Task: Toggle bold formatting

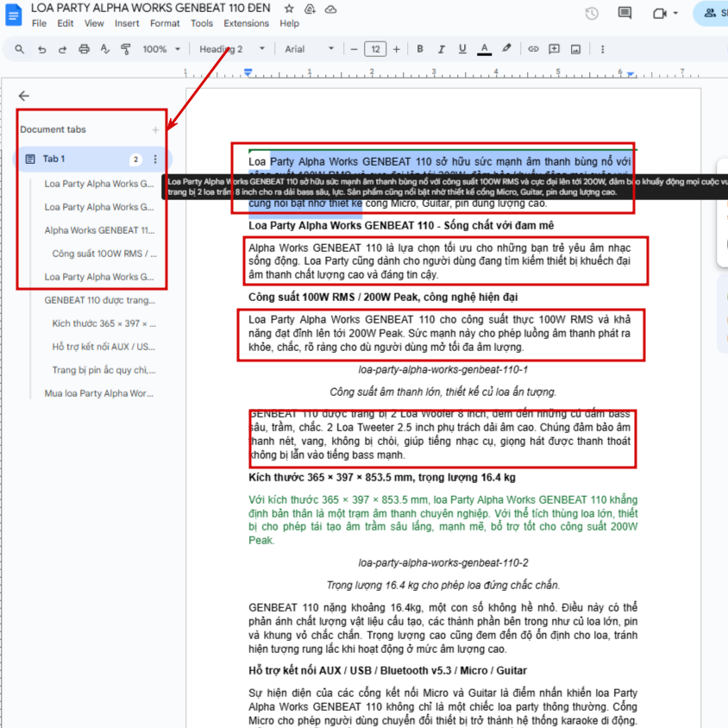Action: [420, 49]
